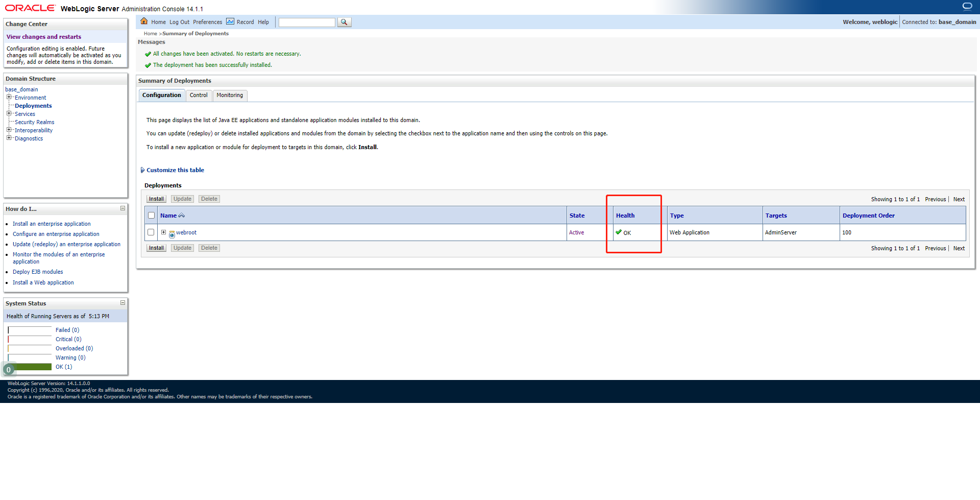Screen dimensions: 980x500
Task: Click upper Next pagination link
Action: coord(959,199)
